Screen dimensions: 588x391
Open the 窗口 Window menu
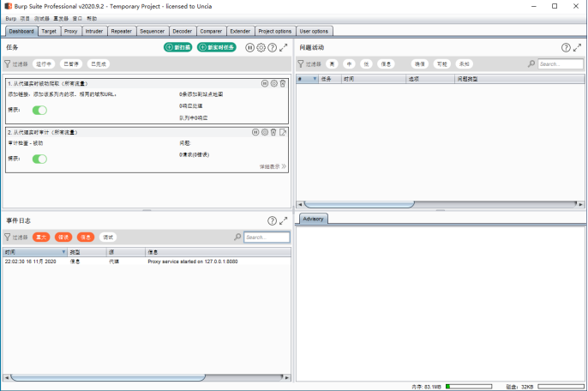click(77, 18)
